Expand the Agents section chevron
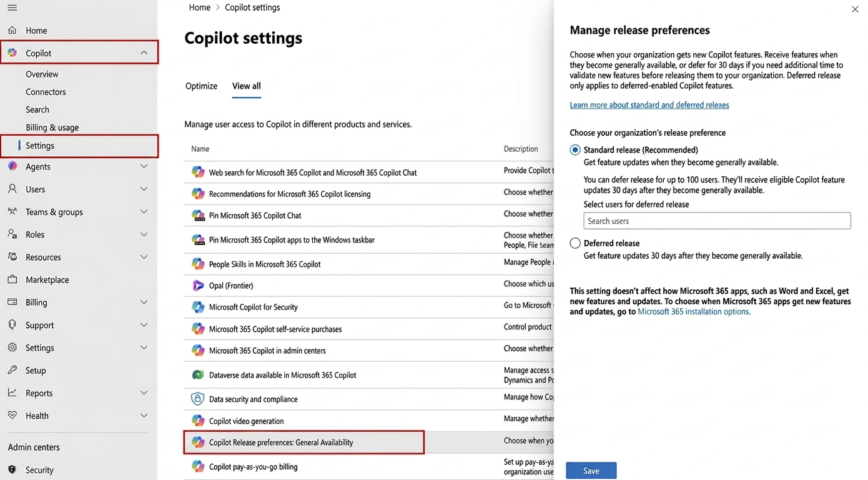 tap(144, 166)
